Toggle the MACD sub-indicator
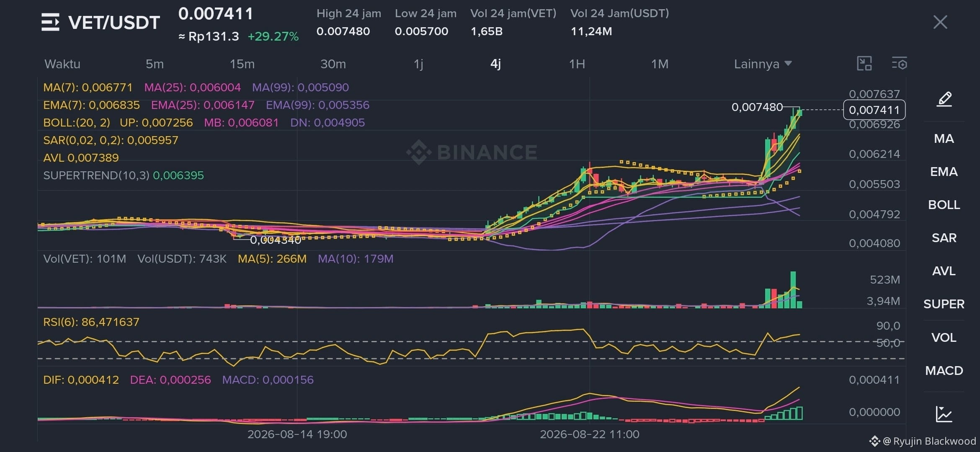 point(944,371)
